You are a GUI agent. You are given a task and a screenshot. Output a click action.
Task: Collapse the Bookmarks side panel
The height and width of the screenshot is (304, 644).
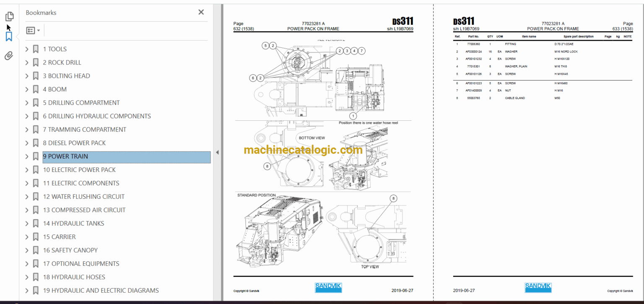point(218,152)
